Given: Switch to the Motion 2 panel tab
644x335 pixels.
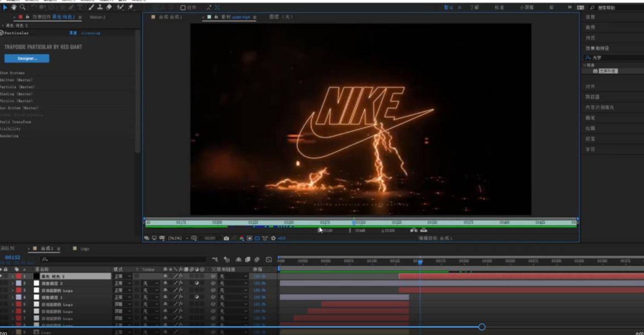Looking at the screenshot, I should [x=98, y=17].
